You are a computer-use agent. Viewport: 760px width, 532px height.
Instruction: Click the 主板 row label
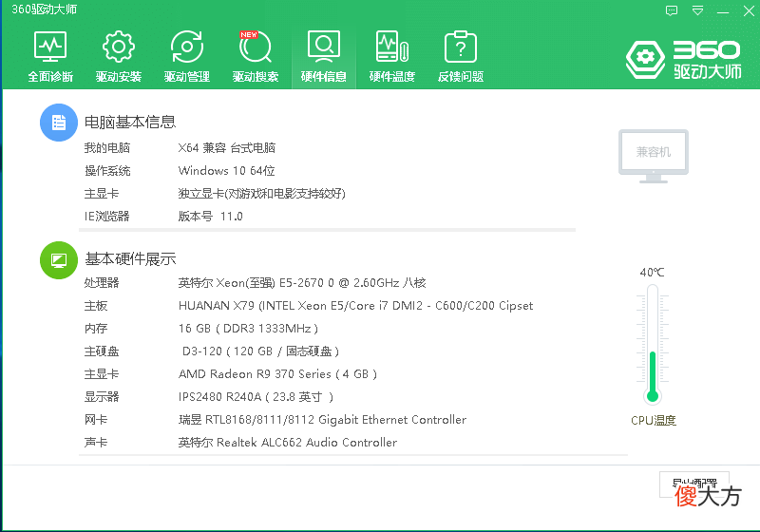(x=96, y=306)
